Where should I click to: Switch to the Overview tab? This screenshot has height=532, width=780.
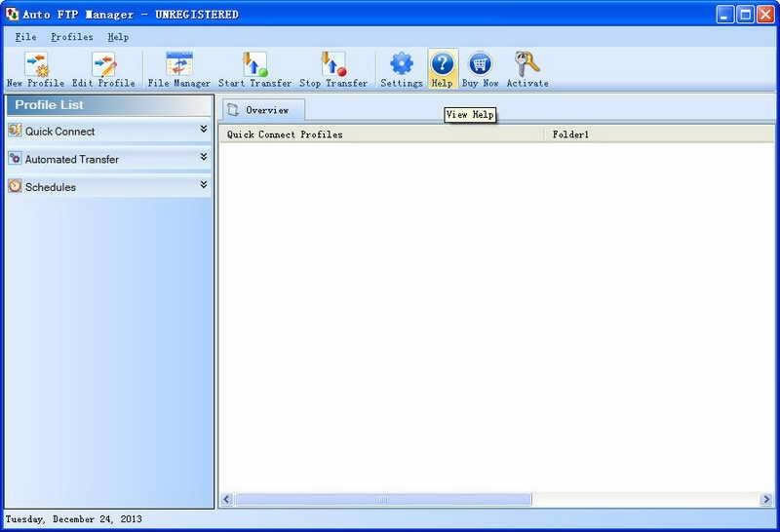(262, 110)
